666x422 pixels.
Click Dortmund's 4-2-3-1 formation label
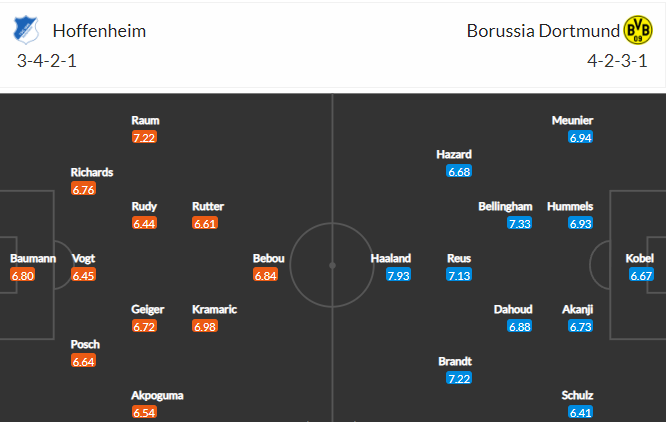[617, 61]
